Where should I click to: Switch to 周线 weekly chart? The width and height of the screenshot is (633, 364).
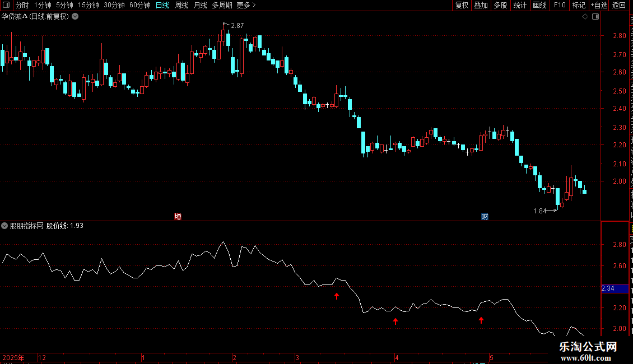click(x=181, y=5)
